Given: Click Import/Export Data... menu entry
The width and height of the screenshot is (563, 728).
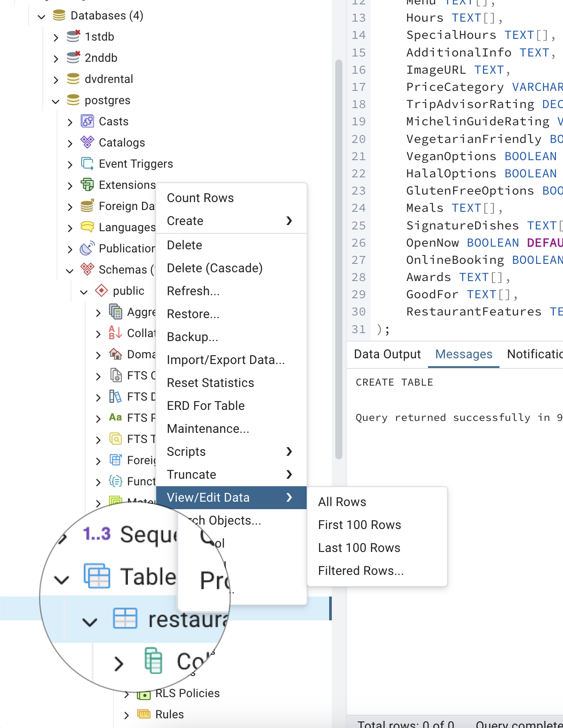Looking at the screenshot, I should [225, 360].
